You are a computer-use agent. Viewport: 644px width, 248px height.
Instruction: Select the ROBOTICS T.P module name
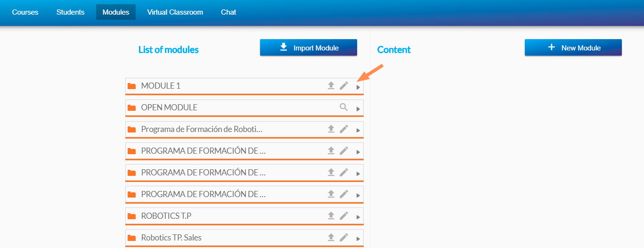tap(166, 216)
